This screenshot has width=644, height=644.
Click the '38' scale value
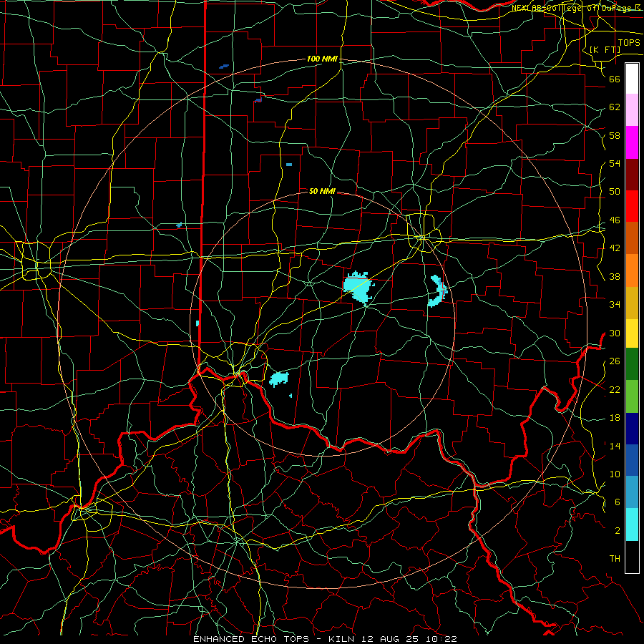615,276
